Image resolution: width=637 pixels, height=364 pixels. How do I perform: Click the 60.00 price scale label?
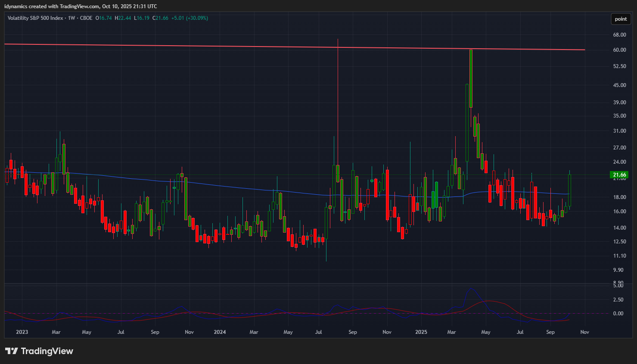(x=619, y=50)
